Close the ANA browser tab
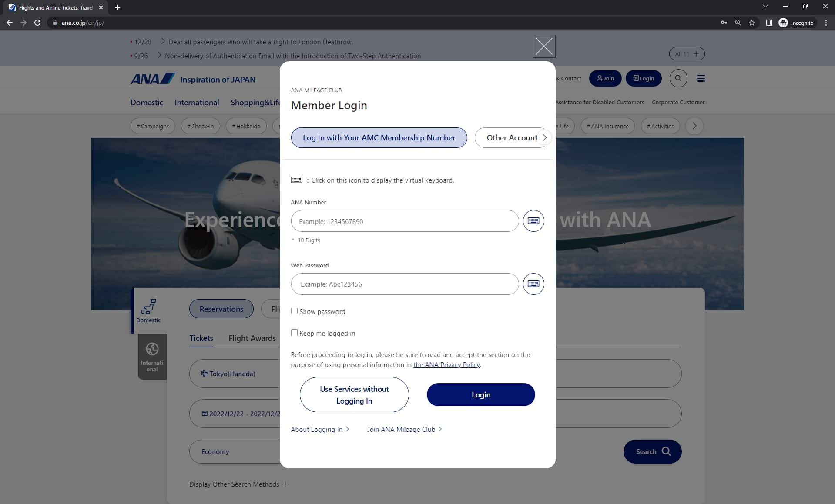 101,7
